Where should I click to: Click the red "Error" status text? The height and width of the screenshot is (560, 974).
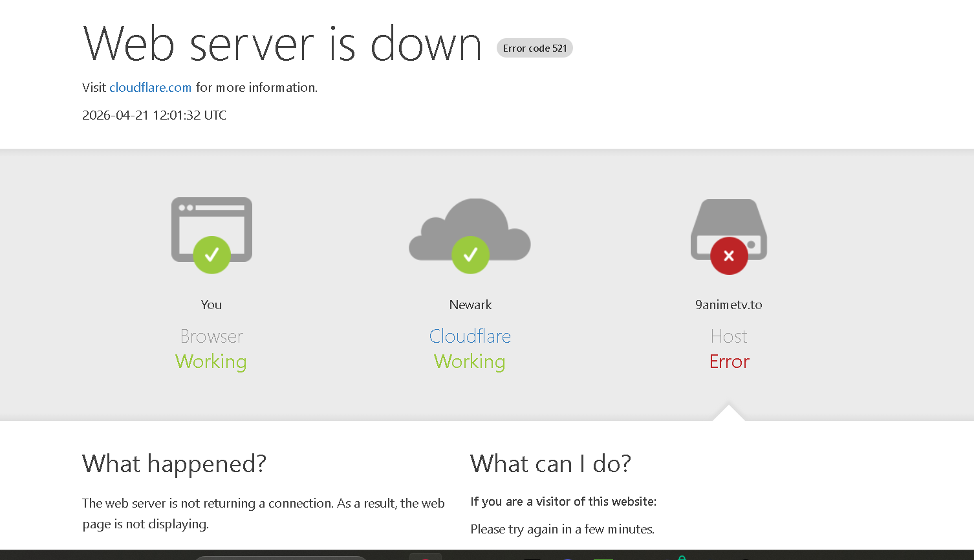click(x=730, y=361)
